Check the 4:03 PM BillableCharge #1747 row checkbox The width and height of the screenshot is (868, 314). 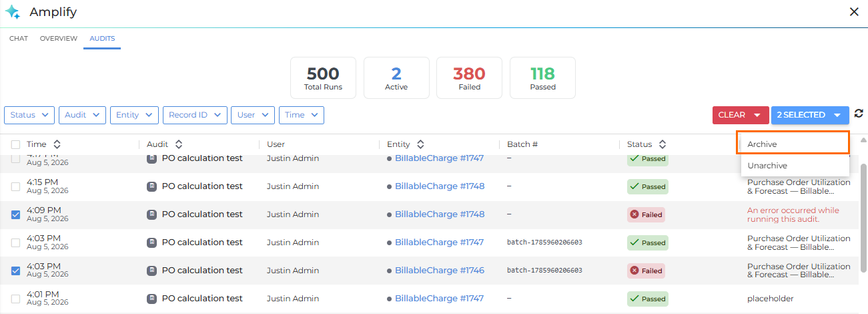tap(15, 243)
